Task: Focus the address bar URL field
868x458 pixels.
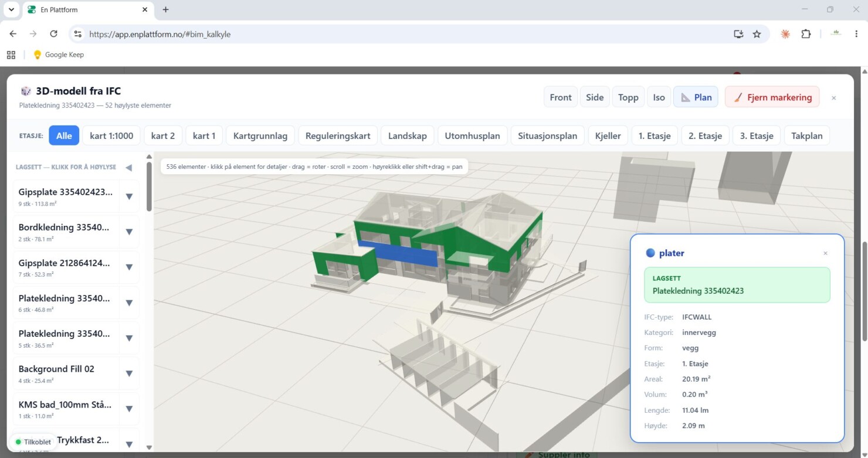Action: 405,34
